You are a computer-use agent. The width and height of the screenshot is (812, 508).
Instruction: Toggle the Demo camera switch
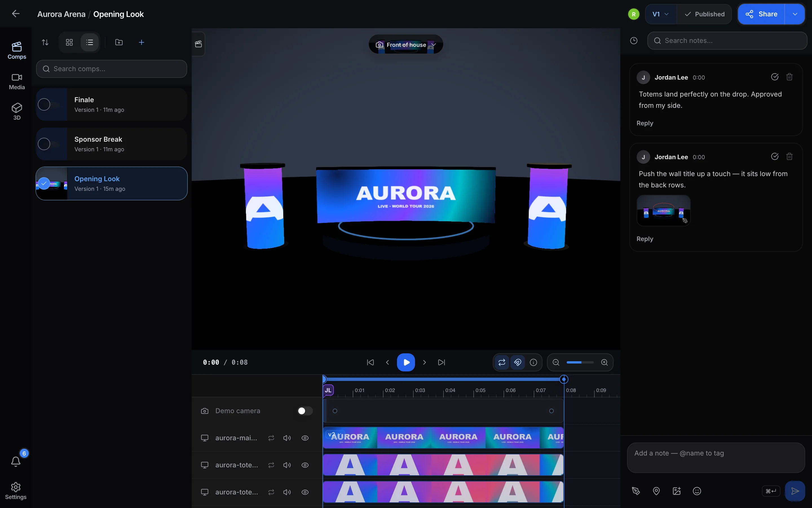pos(305,411)
